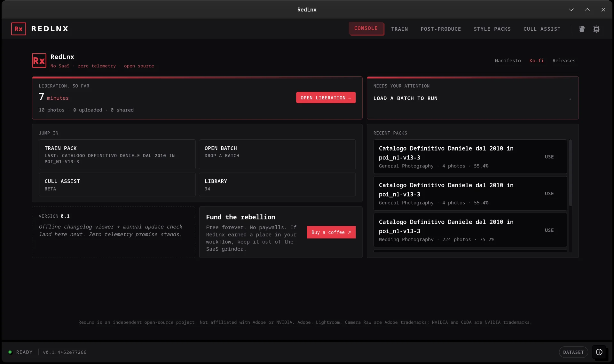614x364 pixels.
Task: Click the Rx logo in the header
Action: click(x=19, y=29)
